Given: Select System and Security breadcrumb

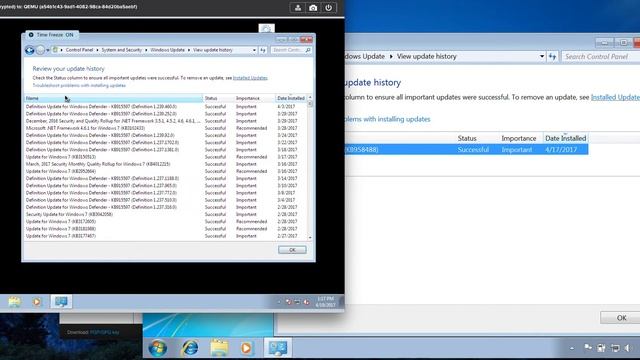Looking at the screenshot, I should tap(122, 50).
